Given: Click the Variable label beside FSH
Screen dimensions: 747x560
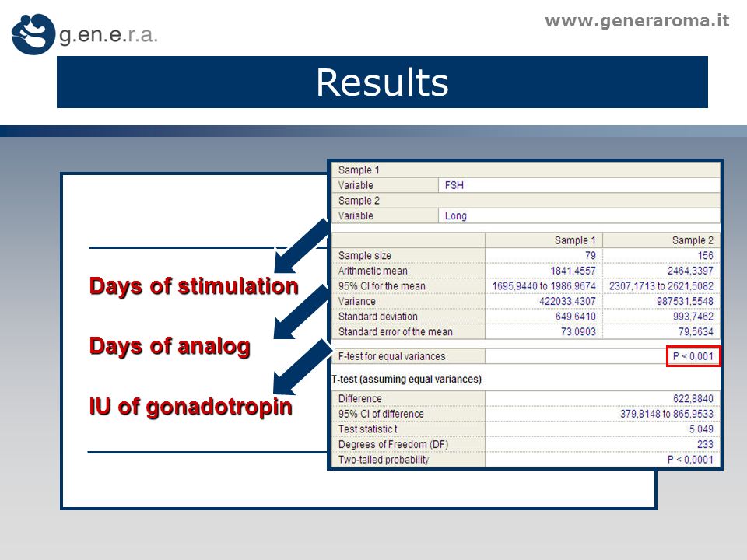Looking at the screenshot, I should coord(356,185).
